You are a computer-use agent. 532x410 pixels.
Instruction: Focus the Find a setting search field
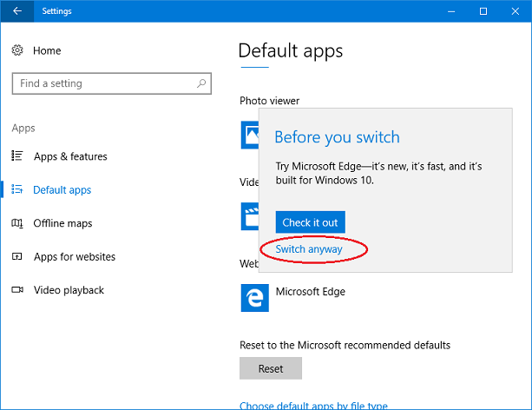pos(104,83)
